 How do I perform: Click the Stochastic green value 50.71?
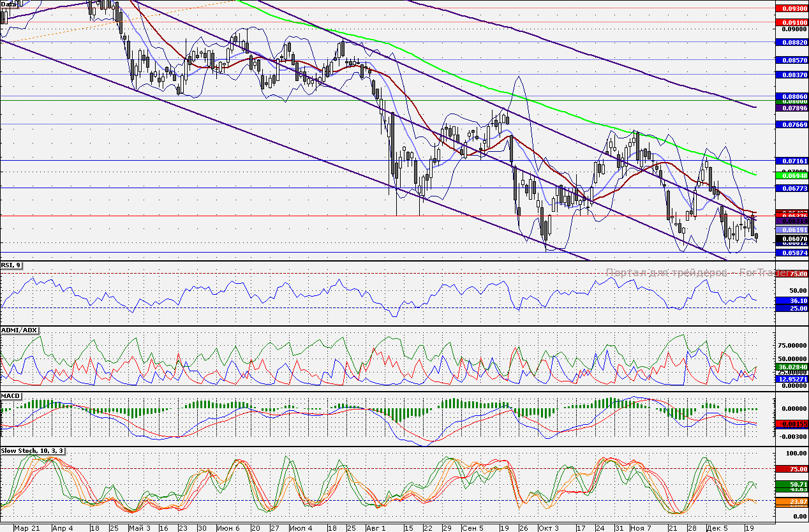pos(791,485)
